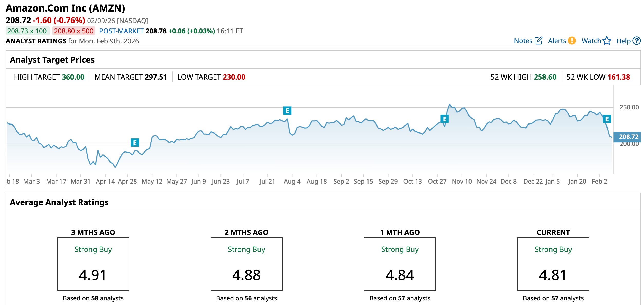Select the 2 MTHS AGO rating box

point(246,264)
